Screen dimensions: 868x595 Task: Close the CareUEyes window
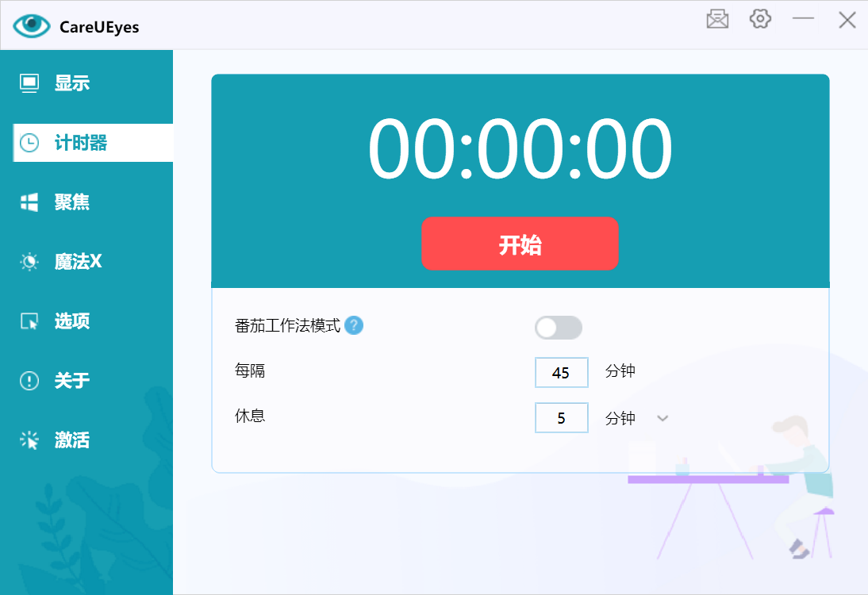pos(847,20)
